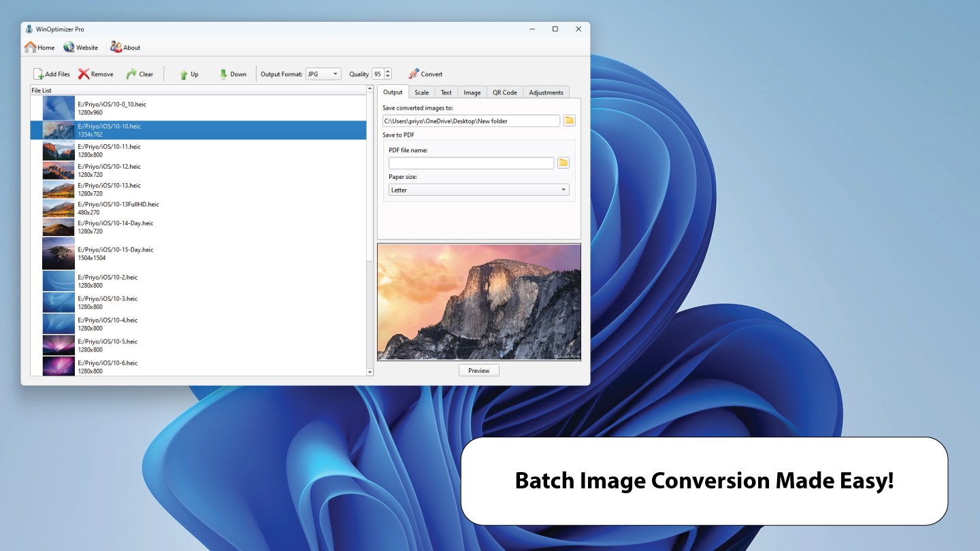
Task: Click the Quality value field
Action: click(x=378, y=74)
